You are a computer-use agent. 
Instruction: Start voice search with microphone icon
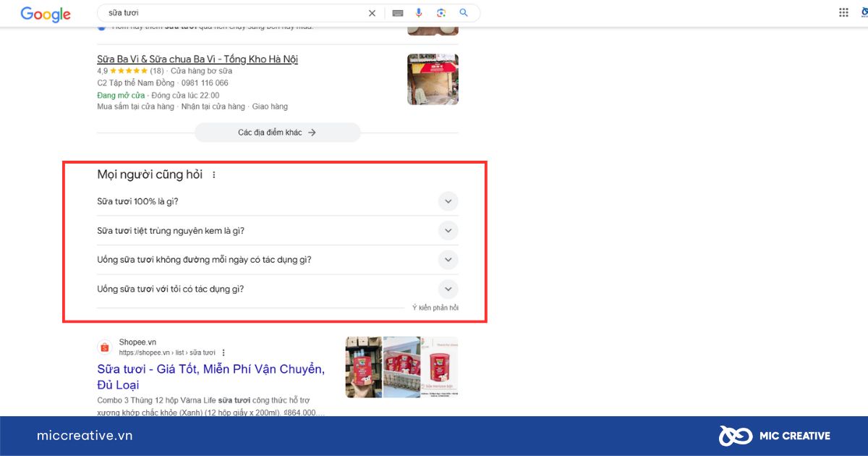click(x=419, y=13)
